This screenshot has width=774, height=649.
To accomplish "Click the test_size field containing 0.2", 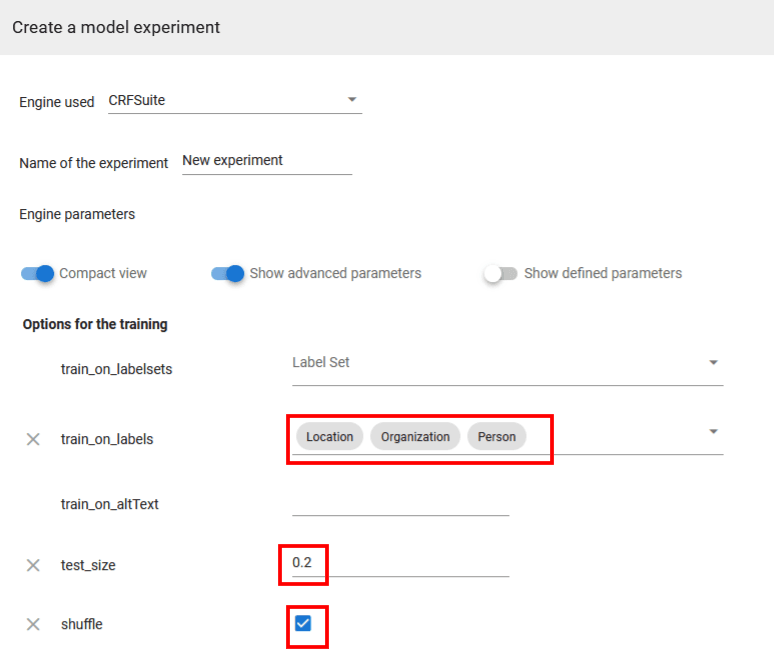I will 400,564.
